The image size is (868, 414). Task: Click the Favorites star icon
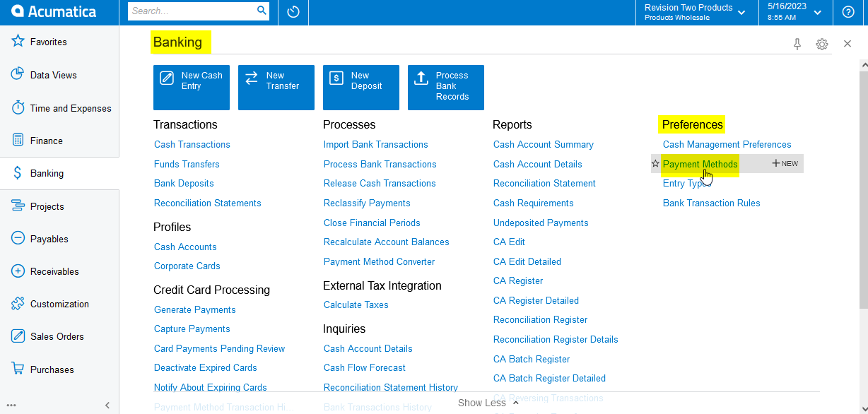(18, 41)
